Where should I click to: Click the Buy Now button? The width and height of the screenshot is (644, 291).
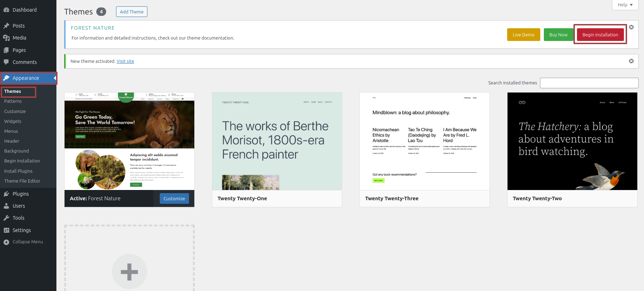558,35
